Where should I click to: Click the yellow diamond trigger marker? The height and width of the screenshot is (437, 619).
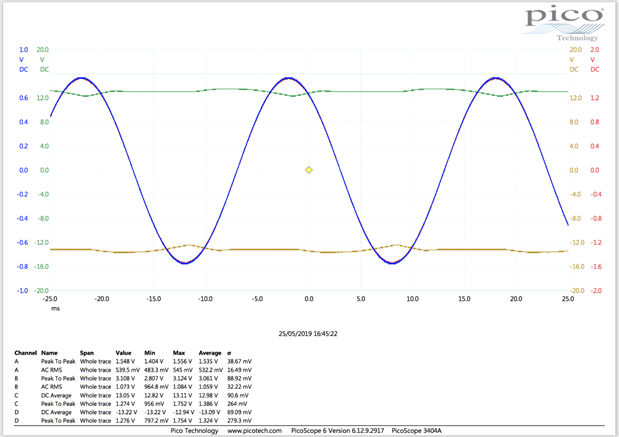309,170
